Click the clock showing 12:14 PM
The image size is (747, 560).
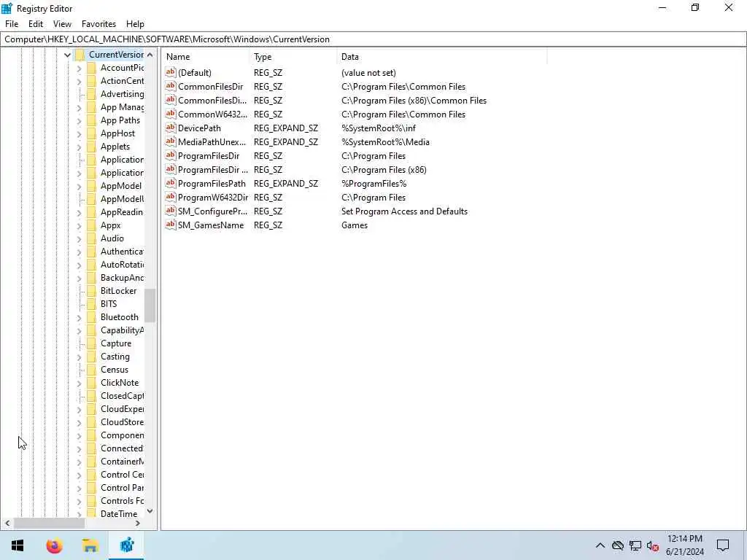tap(684, 539)
